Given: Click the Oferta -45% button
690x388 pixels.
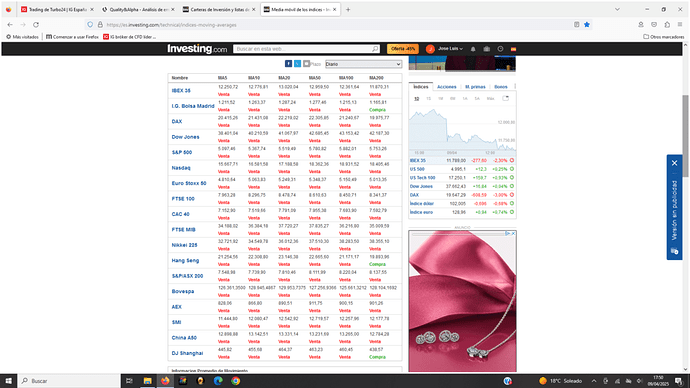Looking at the screenshot, I should 403,49.
